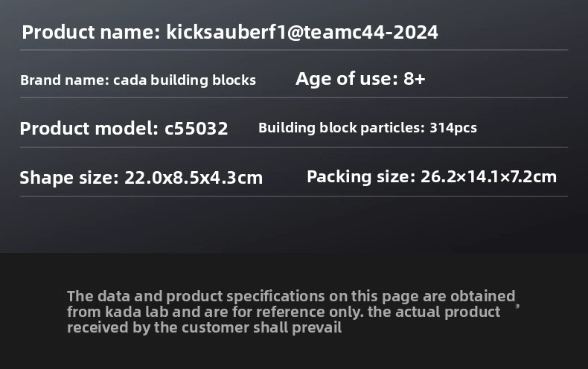The width and height of the screenshot is (588, 369).
Task: Select the "cada building blocks" brand value
Action: tap(185, 80)
